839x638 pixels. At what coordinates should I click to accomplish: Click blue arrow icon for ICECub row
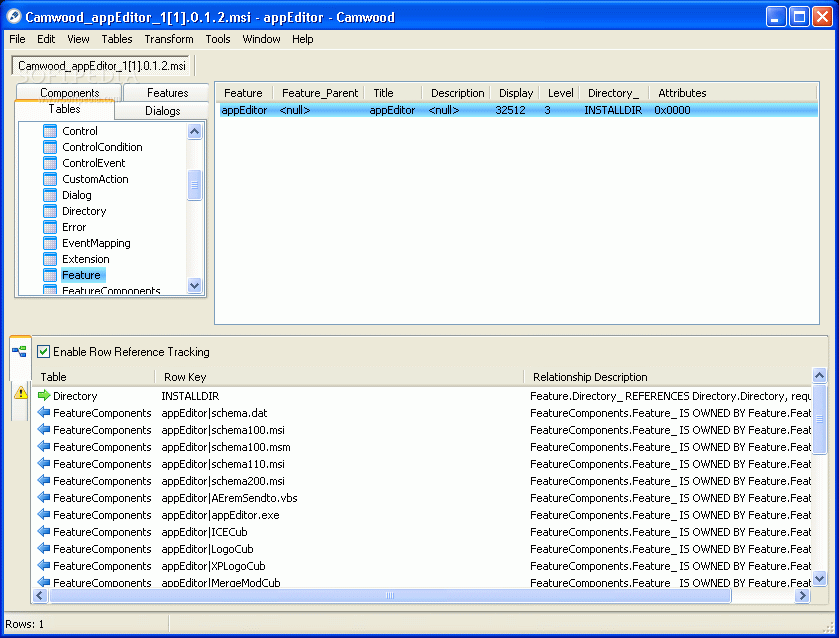click(44, 531)
